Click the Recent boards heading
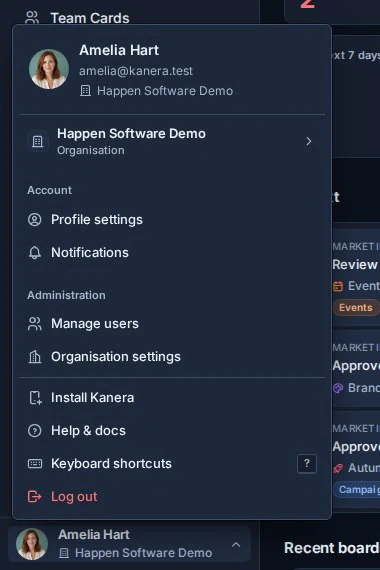This screenshot has width=380, height=570. pyautogui.click(x=332, y=548)
